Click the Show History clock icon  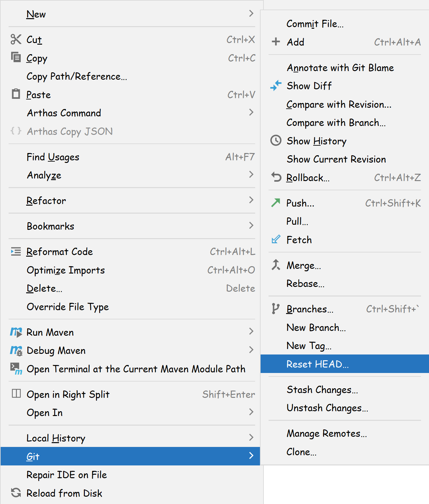[276, 141]
